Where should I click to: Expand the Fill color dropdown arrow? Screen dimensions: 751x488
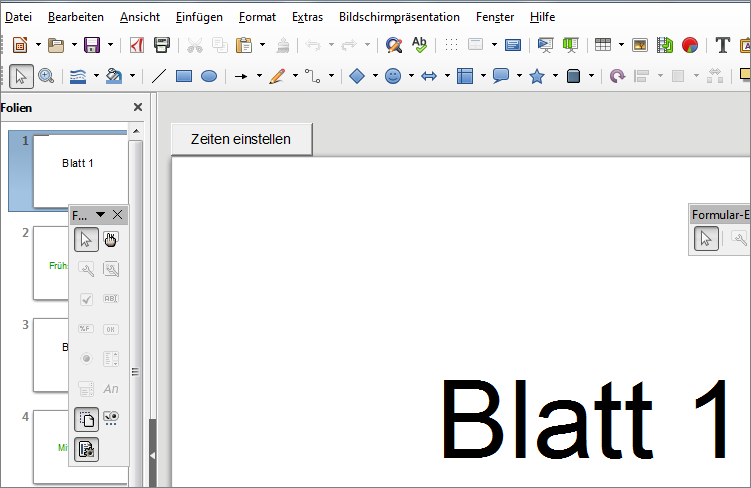132,76
